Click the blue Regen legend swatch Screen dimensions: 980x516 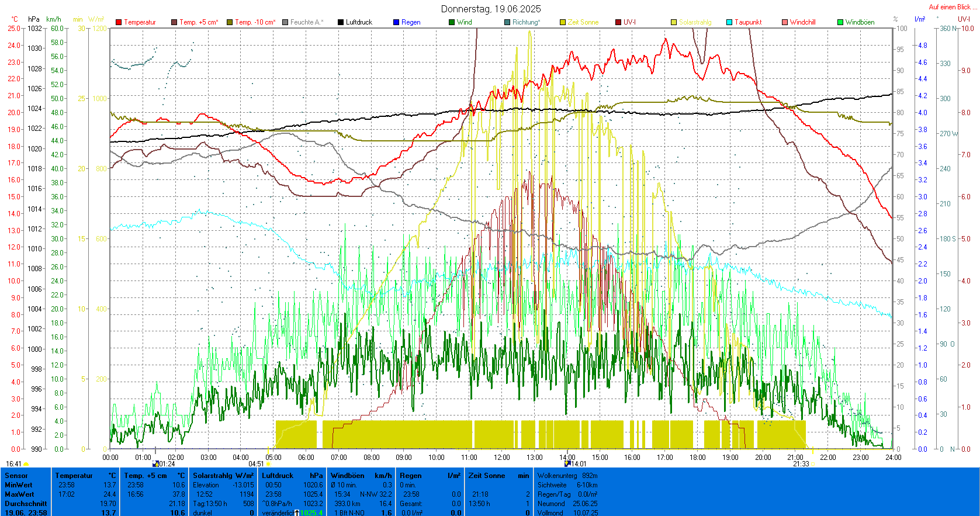[396, 22]
